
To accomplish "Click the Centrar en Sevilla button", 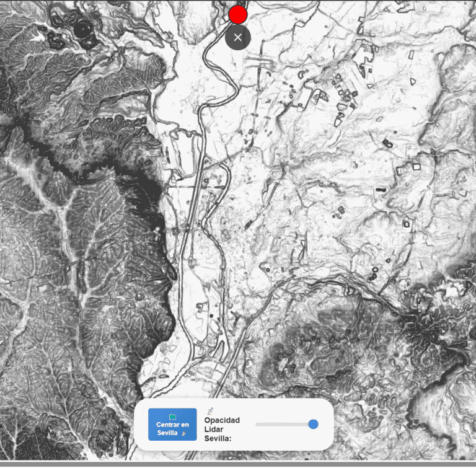I will [172, 424].
